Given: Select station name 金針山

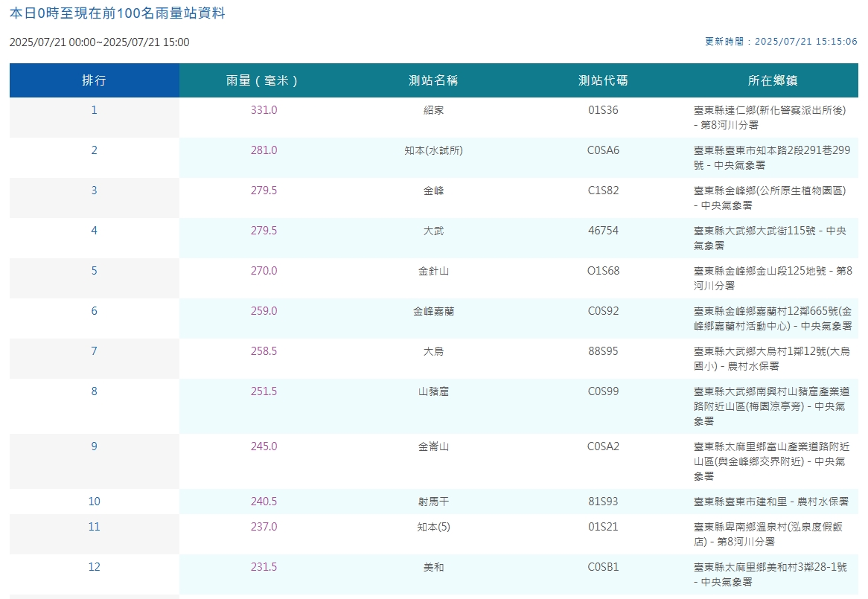Looking at the screenshot, I should pos(433,271).
